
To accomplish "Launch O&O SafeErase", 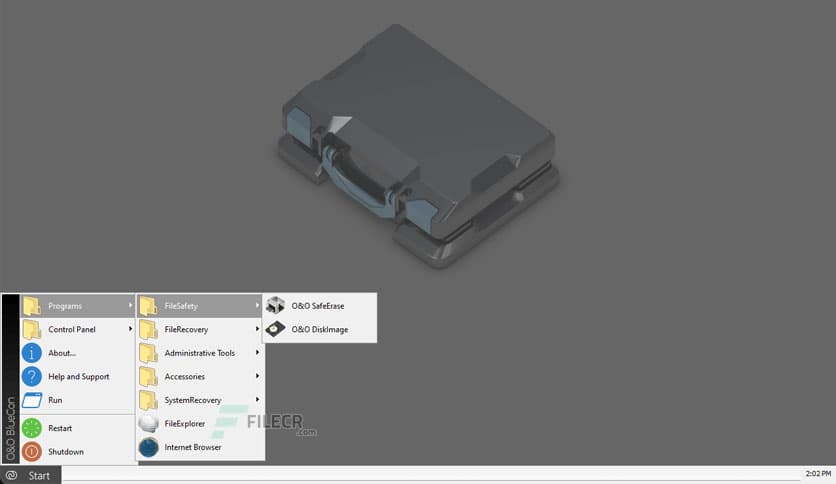I will point(320,306).
